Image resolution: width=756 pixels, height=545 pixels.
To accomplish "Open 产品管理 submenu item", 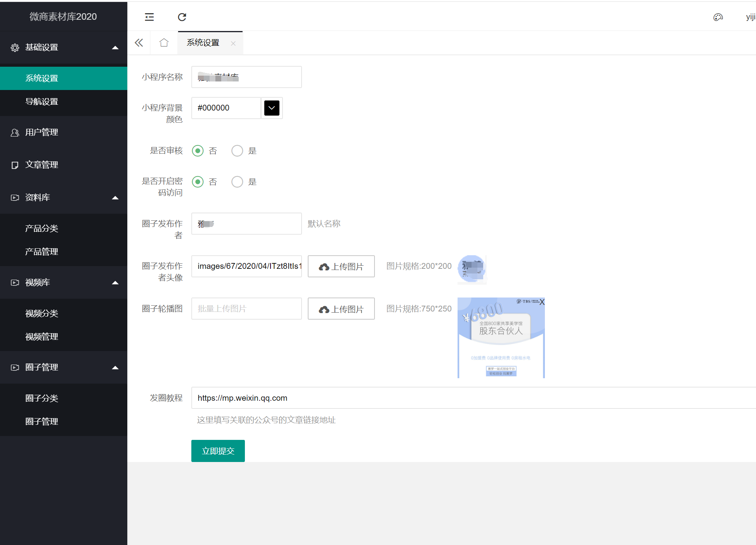I will [64, 252].
